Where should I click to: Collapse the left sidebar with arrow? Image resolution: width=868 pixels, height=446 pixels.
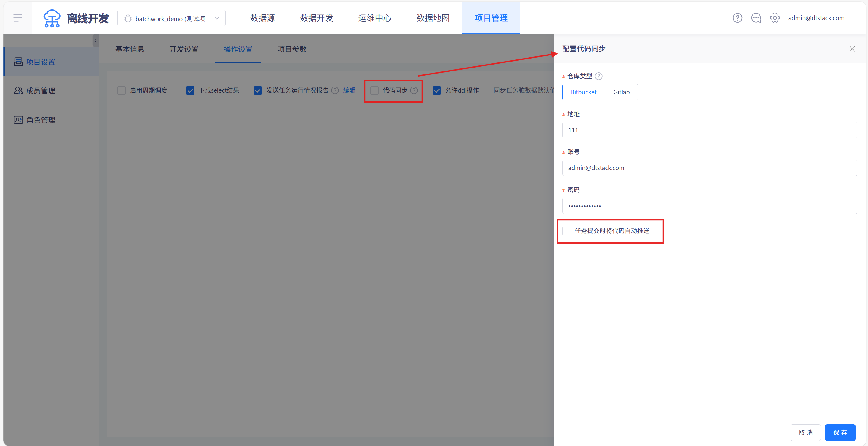(95, 40)
